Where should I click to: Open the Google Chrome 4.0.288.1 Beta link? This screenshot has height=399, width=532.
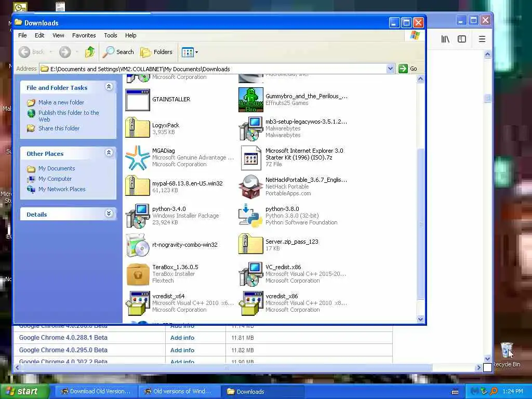point(63,338)
